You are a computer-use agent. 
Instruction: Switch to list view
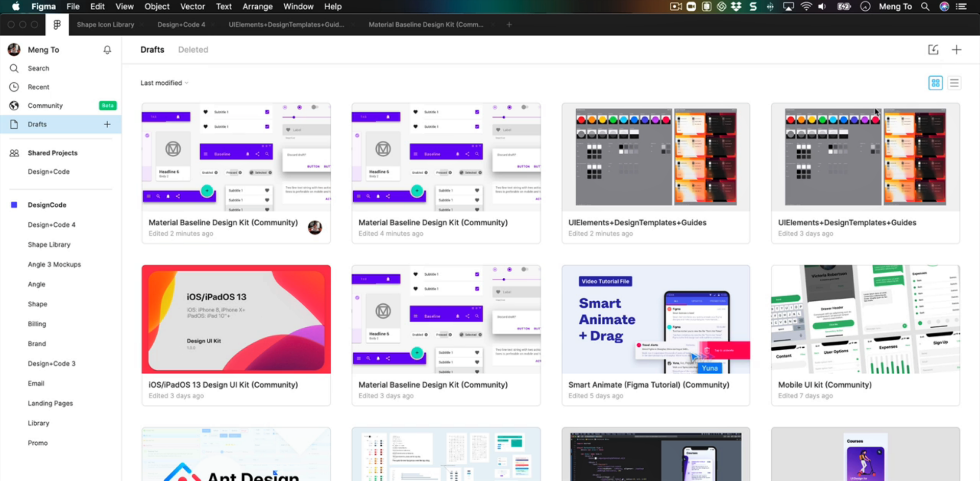pyautogui.click(x=954, y=83)
